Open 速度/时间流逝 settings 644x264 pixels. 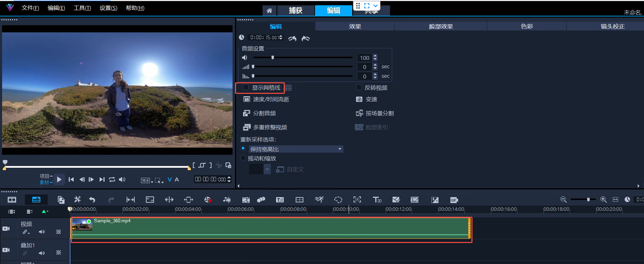coord(266,99)
